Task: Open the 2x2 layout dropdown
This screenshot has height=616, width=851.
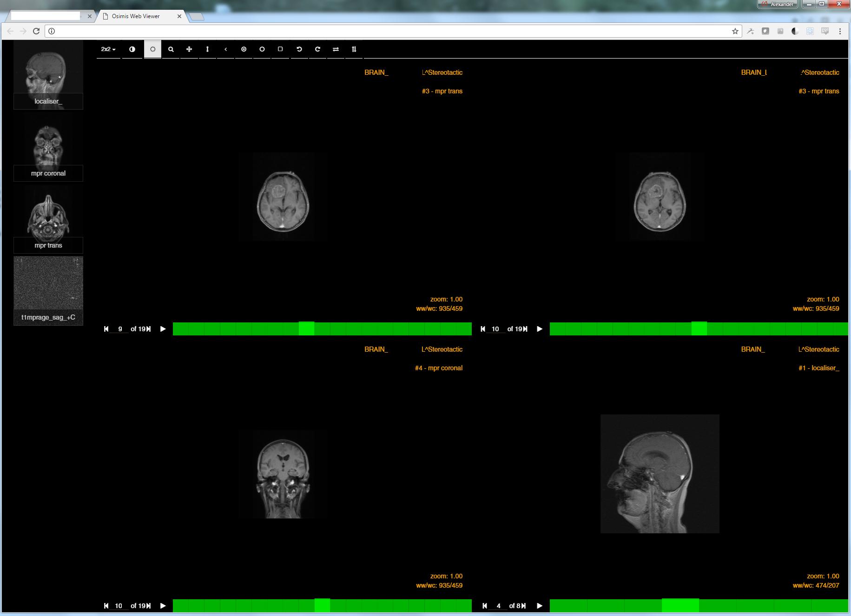Action: click(x=108, y=49)
